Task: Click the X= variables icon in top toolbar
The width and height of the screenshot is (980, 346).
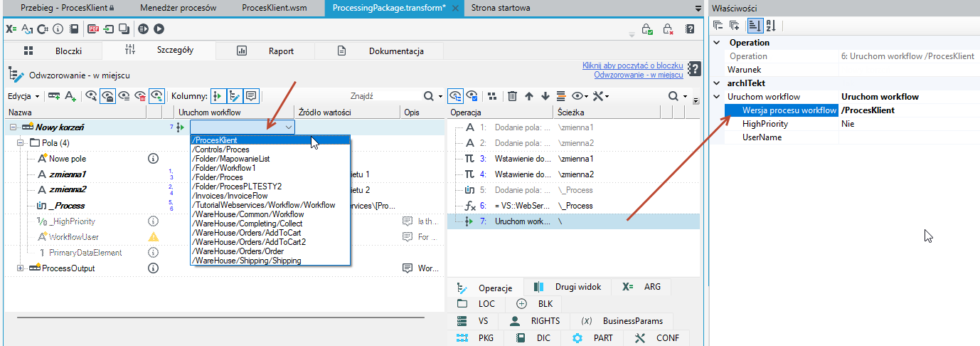Action: pos(11,29)
